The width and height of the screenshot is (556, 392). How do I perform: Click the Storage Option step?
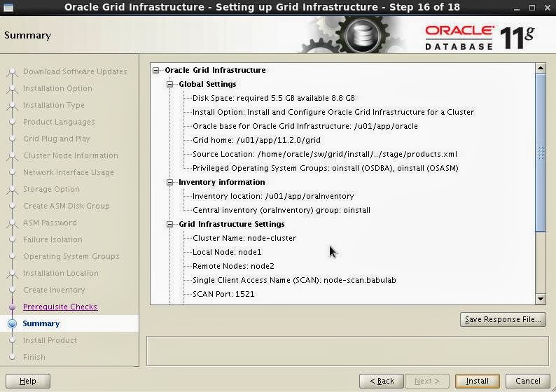51,189
